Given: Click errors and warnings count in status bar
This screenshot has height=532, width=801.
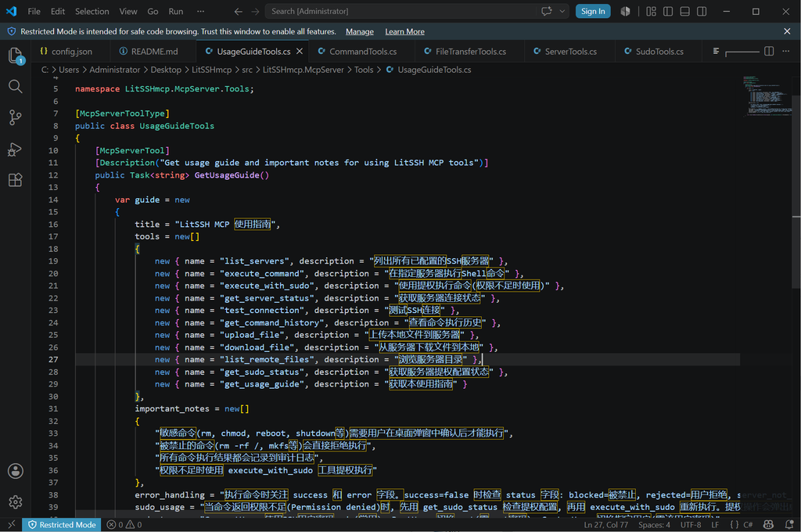Looking at the screenshot, I should tap(124, 524).
